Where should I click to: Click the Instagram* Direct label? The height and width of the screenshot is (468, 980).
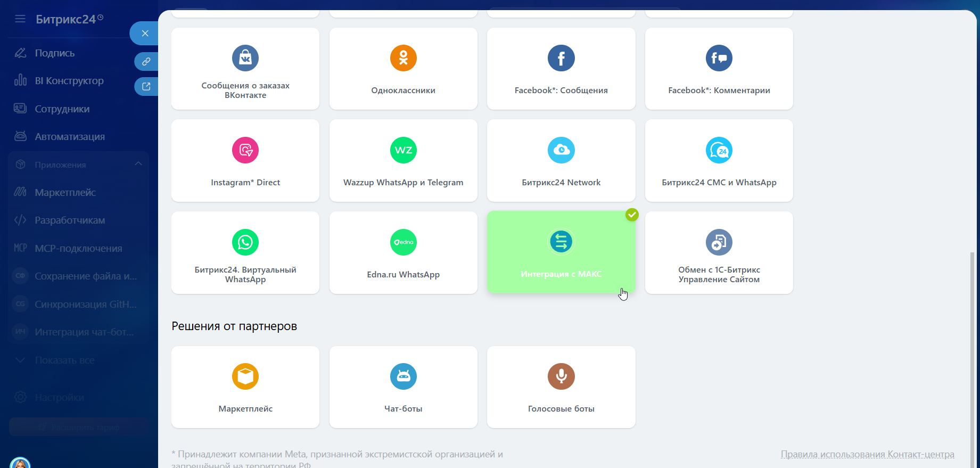click(245, 183)
